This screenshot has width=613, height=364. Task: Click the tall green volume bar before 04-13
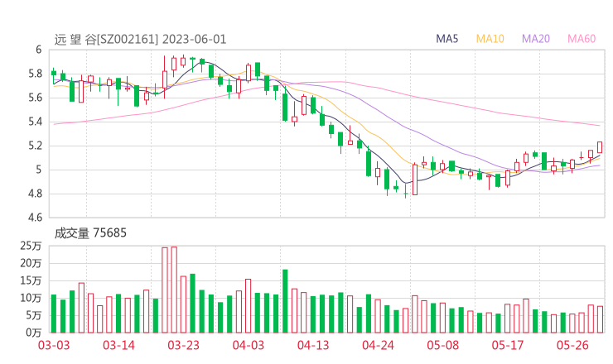(x=285, y=301)
